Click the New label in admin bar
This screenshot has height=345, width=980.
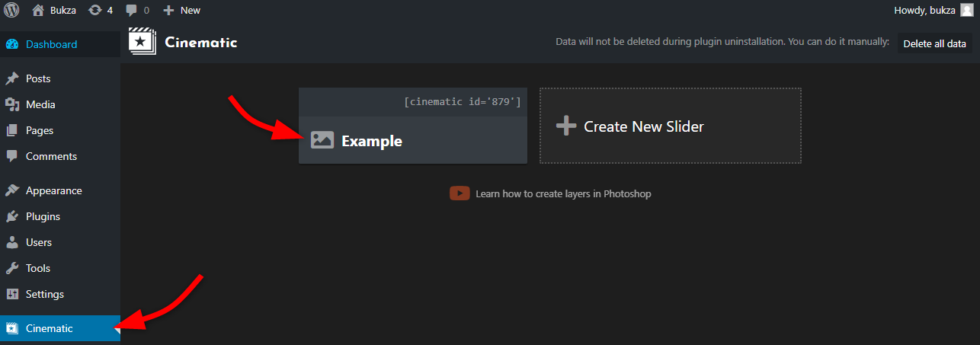[x=191, y=11]
